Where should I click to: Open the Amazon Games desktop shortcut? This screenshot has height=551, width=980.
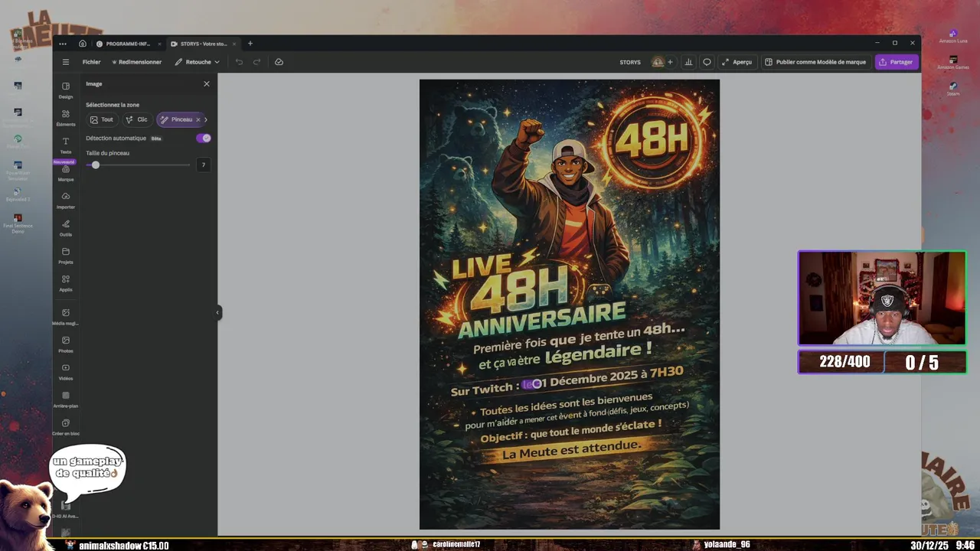click(952, 62)
